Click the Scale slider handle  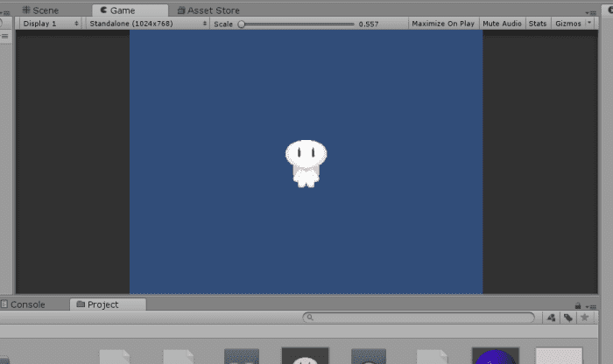pyautogui.click(x=242, y=24)
